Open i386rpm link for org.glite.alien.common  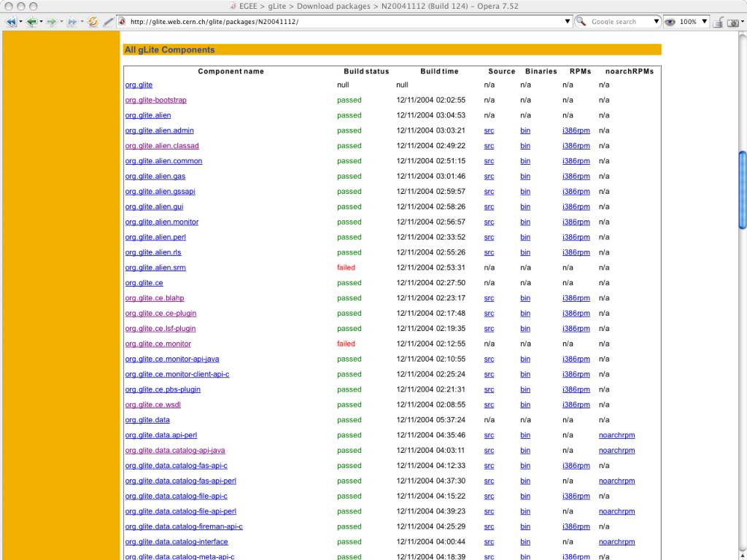(x=576, y=161)
